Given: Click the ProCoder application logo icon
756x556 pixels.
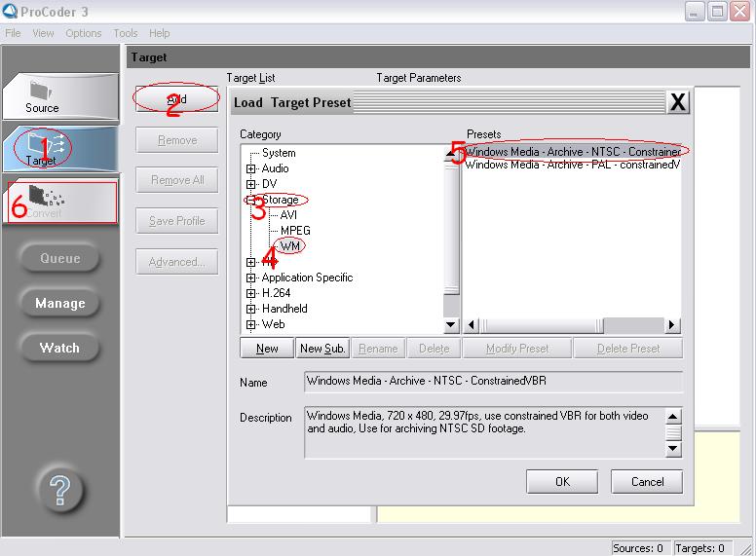Looking at the screenshot, I should [x=10, y=11].
